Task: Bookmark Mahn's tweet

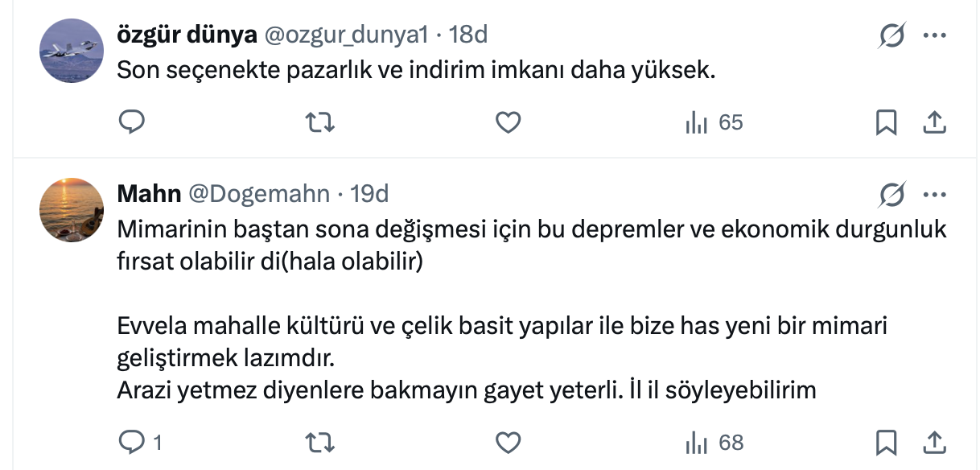Action: click(886, 442)
